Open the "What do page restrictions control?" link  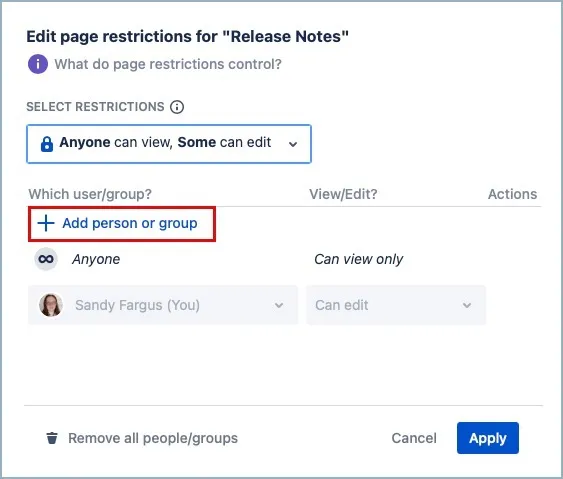coord(168,64)
